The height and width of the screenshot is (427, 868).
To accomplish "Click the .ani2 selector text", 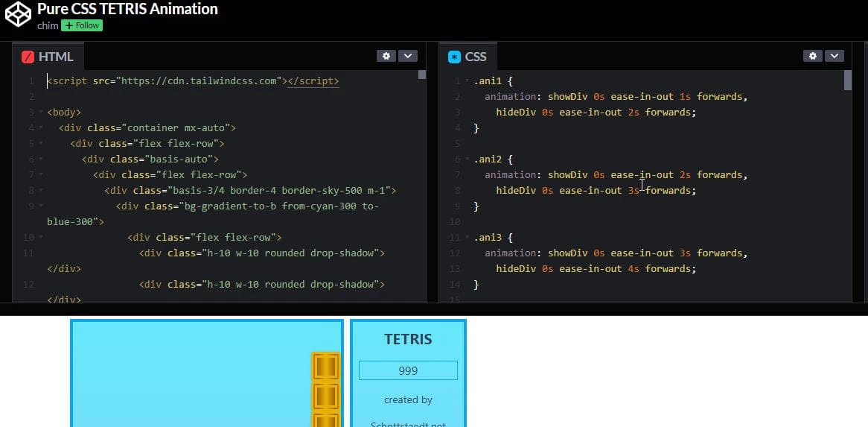I will pyautogui.click(x=487, y=159).
